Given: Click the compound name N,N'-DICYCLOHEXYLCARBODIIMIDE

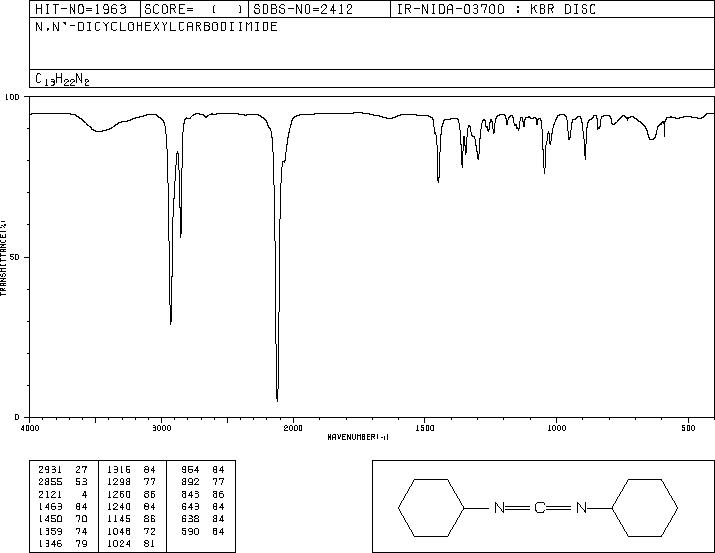Looking at the screenshot, I should pyautogui.click(x=156, y=27).
